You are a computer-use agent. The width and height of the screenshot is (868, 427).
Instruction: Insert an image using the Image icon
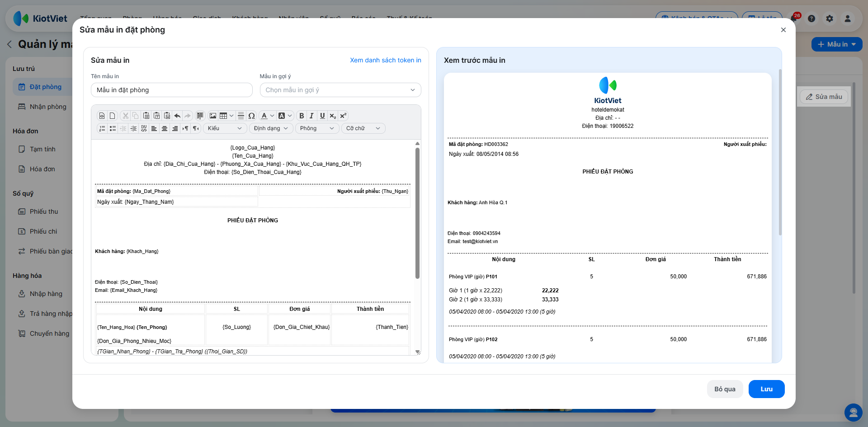point(213,116)
